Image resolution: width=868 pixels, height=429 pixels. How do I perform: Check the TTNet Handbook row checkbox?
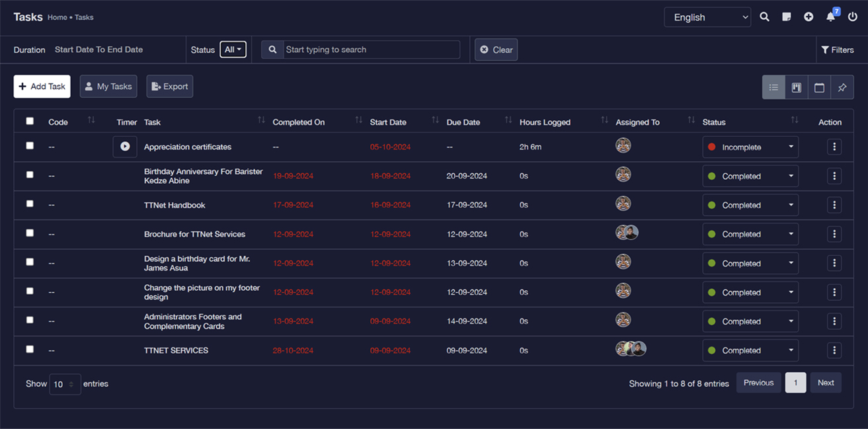[x=30, y=204]
